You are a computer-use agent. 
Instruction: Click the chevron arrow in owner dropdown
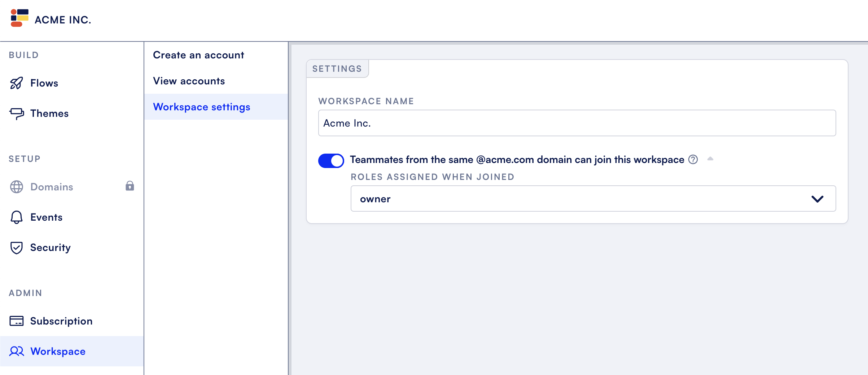[817, 199]
